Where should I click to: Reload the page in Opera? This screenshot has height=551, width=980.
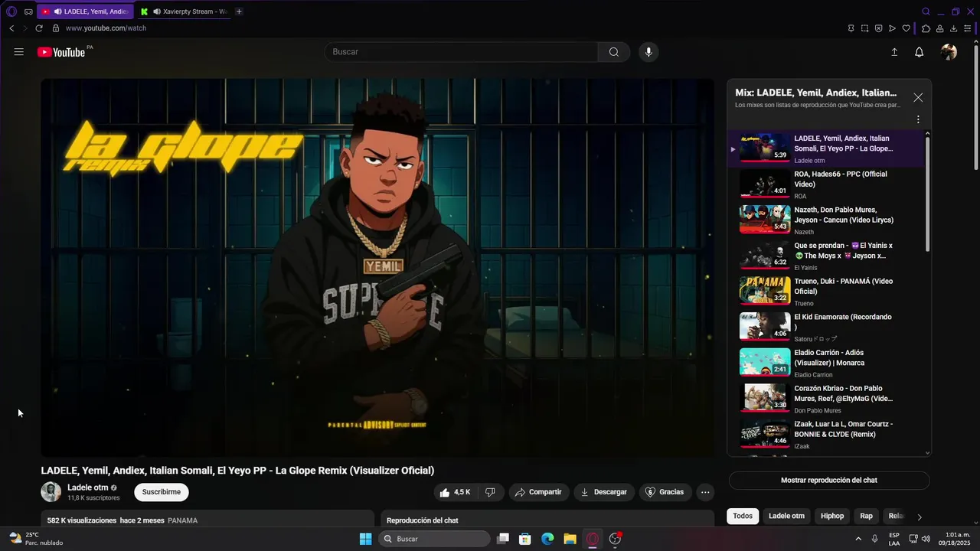click(x=39, y=28)
